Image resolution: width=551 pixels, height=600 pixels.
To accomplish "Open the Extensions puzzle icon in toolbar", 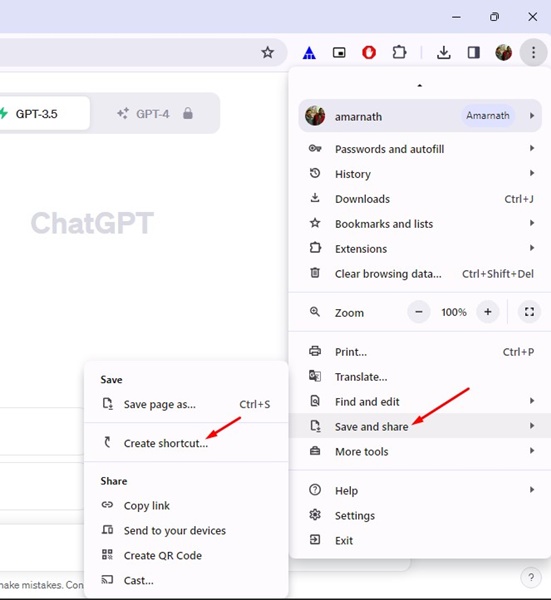I will (x=399, y=52).
